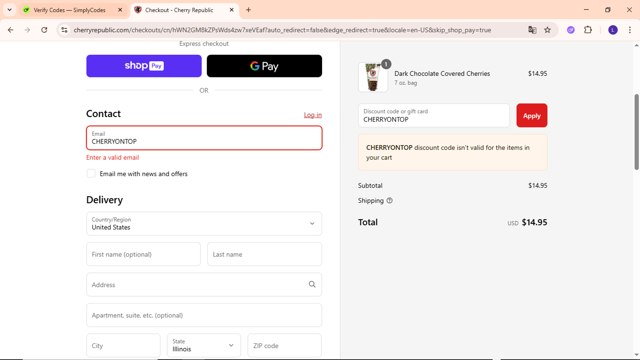This screenshot has width=640, height=360.
Task: Click the Email input field
Action: click(x=204, y=138)
